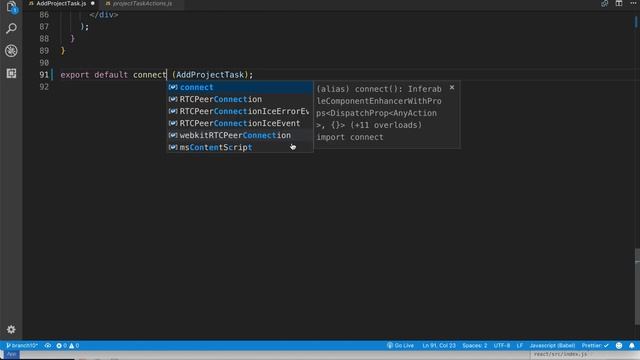Select webkitRTCPeerConnection suggestion
The image size is (640, 360).
pos(240,136)
